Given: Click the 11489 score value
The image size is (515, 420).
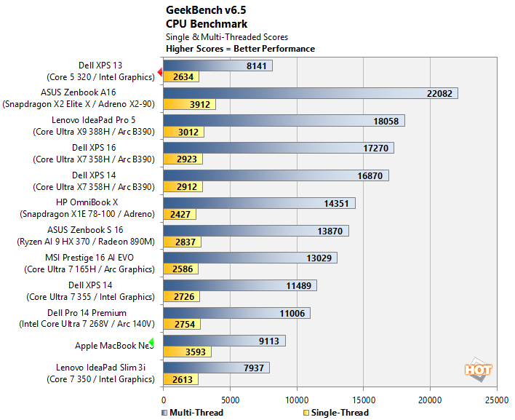Looking at the screenshot, I should [298, 286].
